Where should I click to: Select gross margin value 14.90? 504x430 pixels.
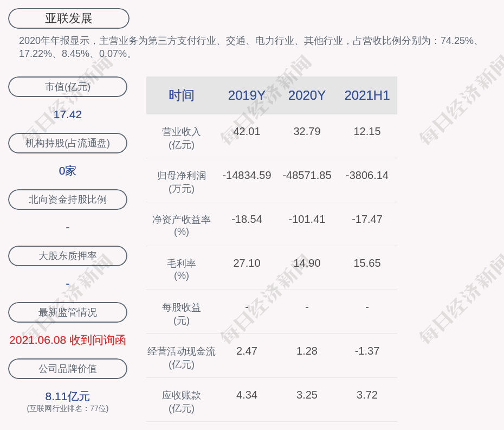point(307,263)
